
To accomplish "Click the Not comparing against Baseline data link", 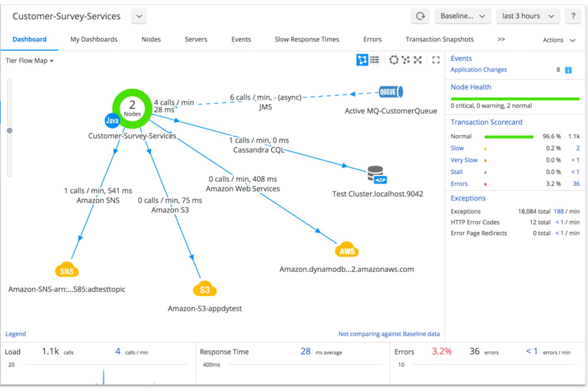I will [x=389, y=334].
